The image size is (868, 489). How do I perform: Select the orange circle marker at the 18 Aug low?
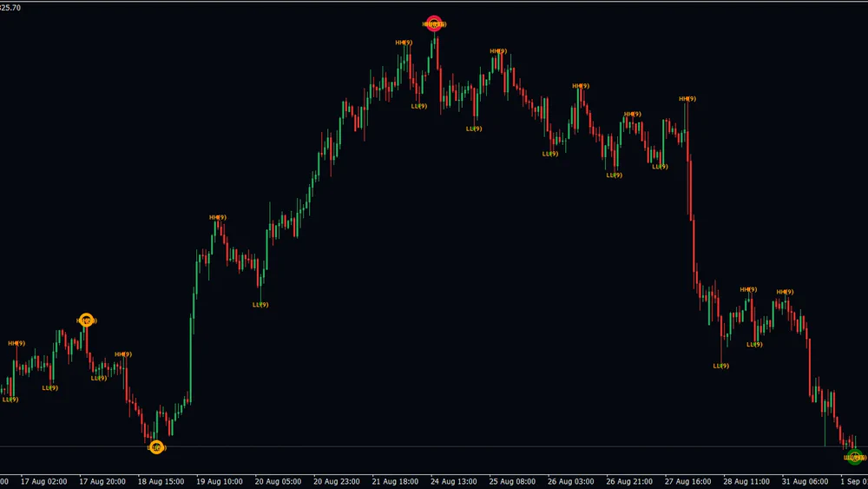(x=156, y=447)
